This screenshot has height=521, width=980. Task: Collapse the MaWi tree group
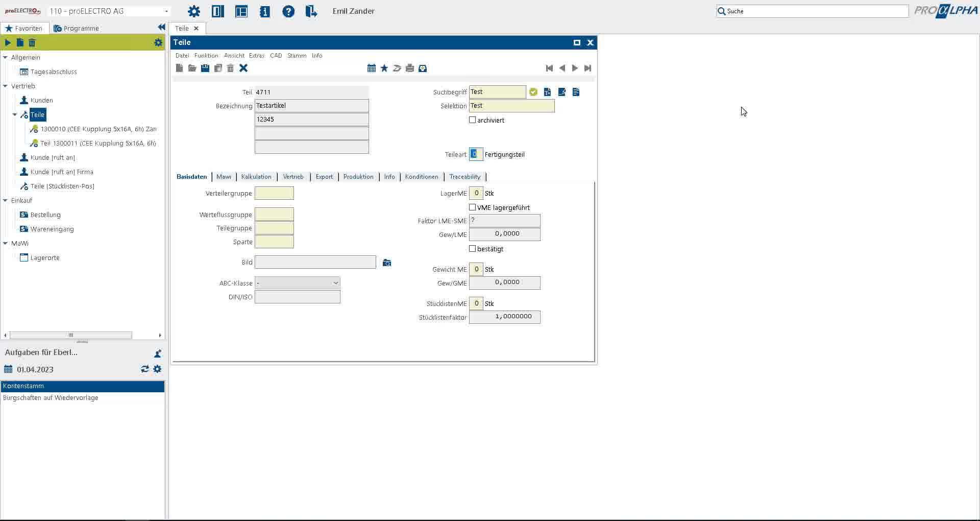point(5,243)
